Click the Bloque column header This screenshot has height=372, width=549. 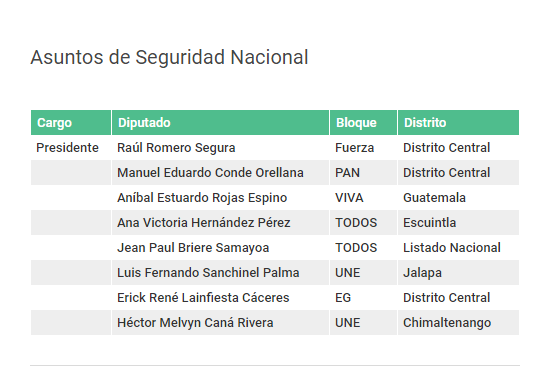click(363, 123)
